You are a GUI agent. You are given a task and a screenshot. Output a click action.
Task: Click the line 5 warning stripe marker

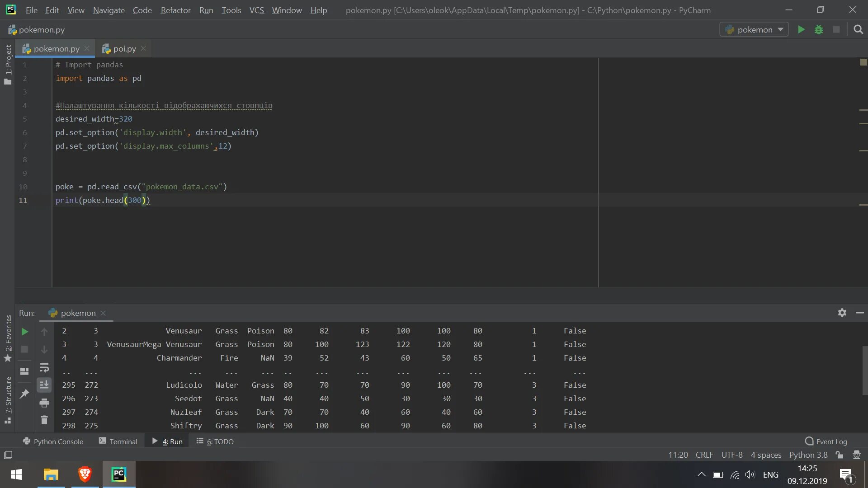[x=863, y=123]
